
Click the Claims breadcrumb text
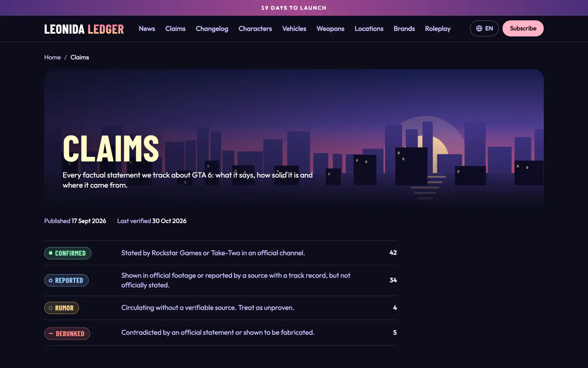(80, 57)
